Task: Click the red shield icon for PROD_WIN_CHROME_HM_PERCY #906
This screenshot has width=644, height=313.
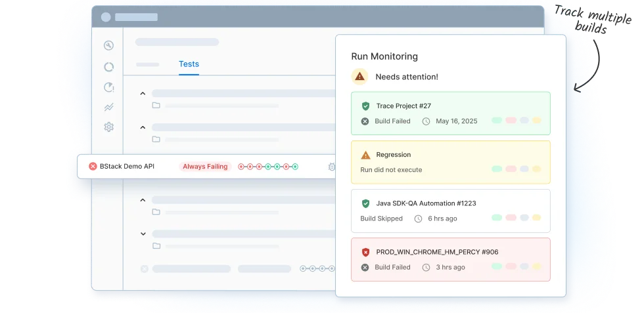Action: coord(365,252)
